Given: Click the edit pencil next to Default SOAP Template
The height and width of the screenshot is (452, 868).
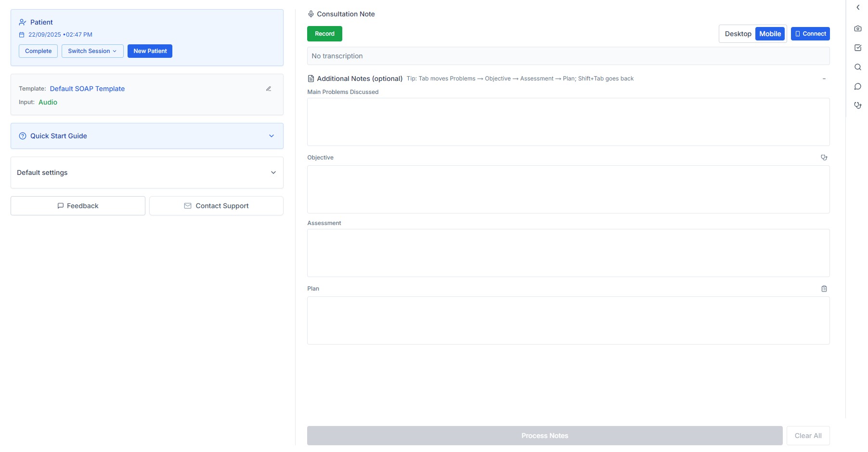Looking at the screenshot, I should (x=269, y=89).
